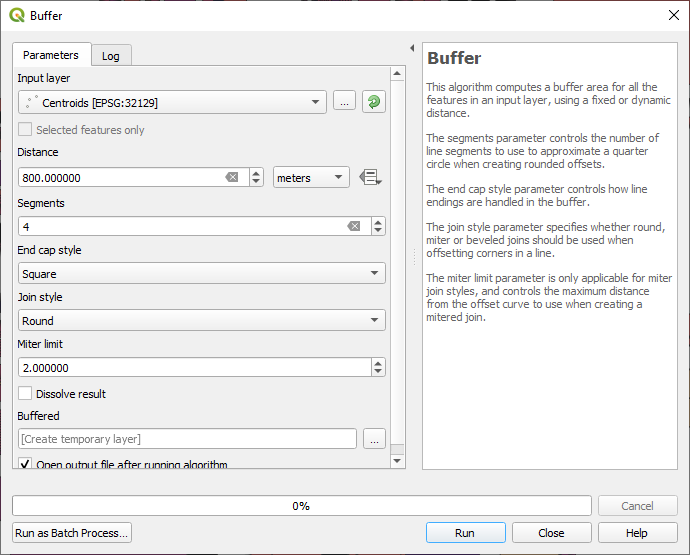This screenshot has height=555, width=690.
Task: Clear the Segments value field
Action: click(353, 227)
